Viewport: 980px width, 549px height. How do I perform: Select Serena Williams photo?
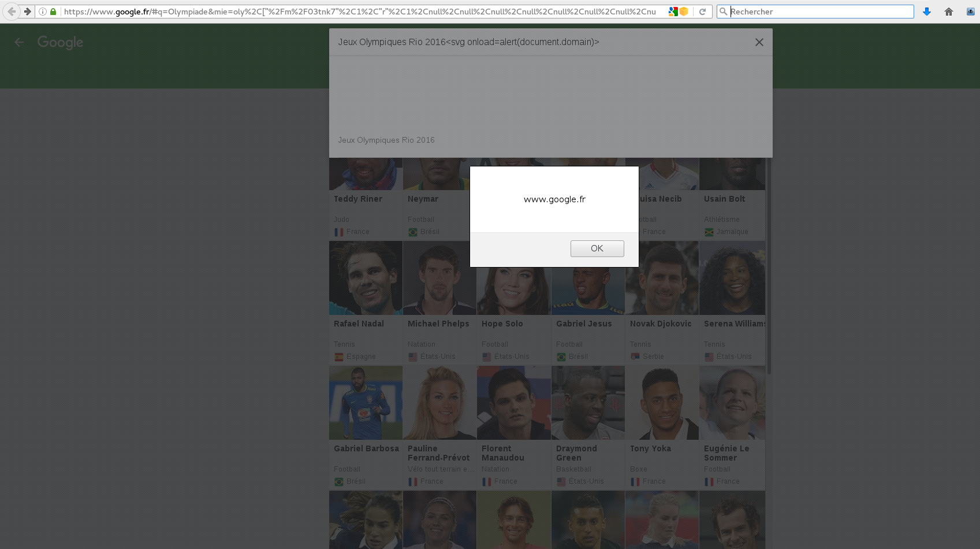pos(732,279)
